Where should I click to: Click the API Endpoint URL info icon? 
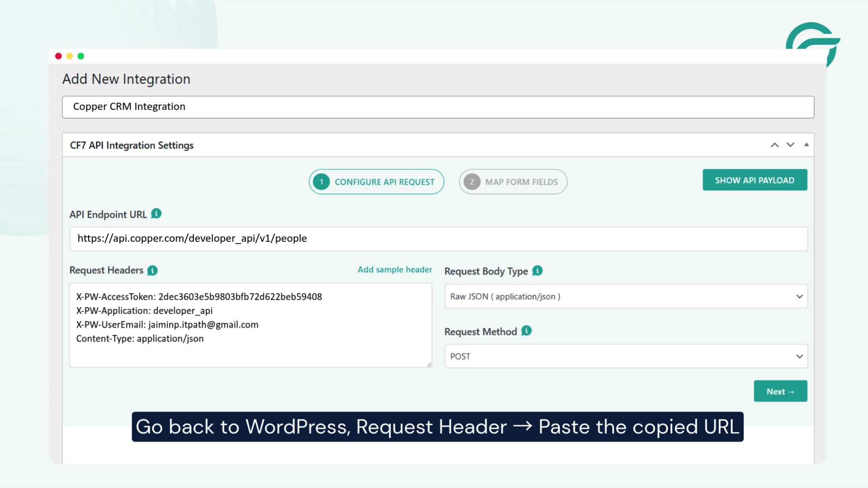click(x=156, y=213)
